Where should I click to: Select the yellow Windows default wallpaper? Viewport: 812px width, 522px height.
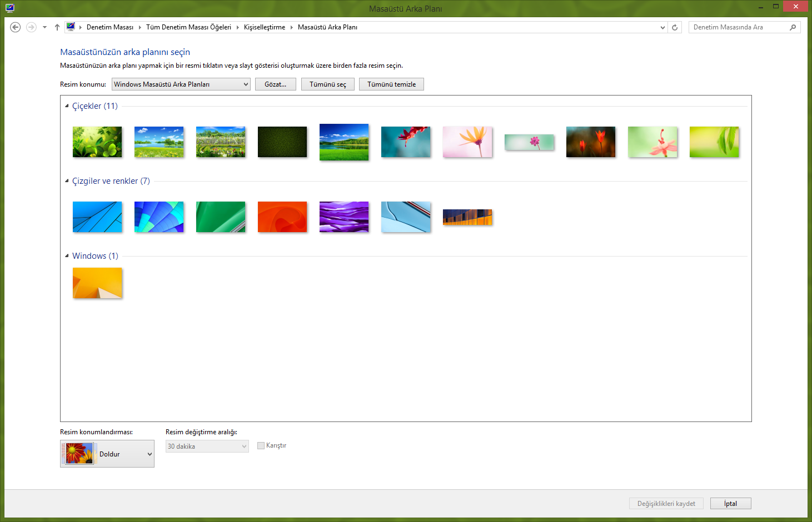pos(97,283)
